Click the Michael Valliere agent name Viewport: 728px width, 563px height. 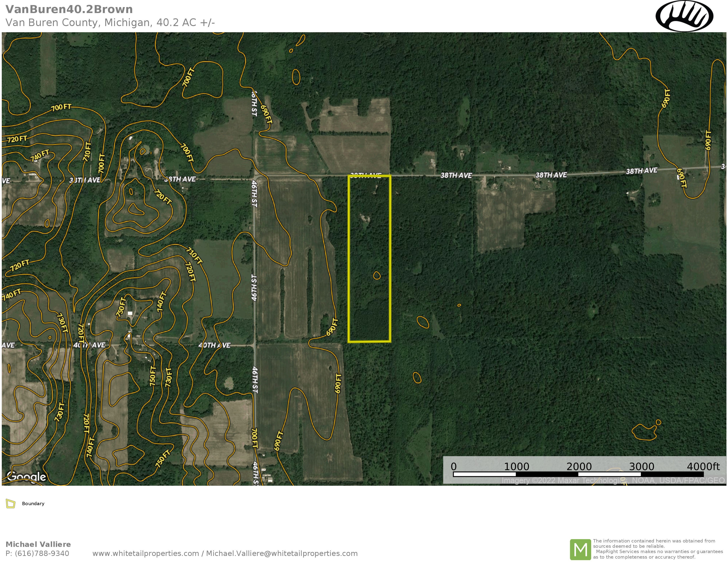[38, 544]
